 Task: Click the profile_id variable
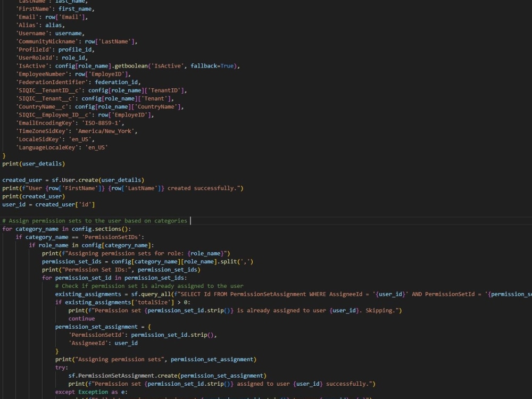[75, 49]
